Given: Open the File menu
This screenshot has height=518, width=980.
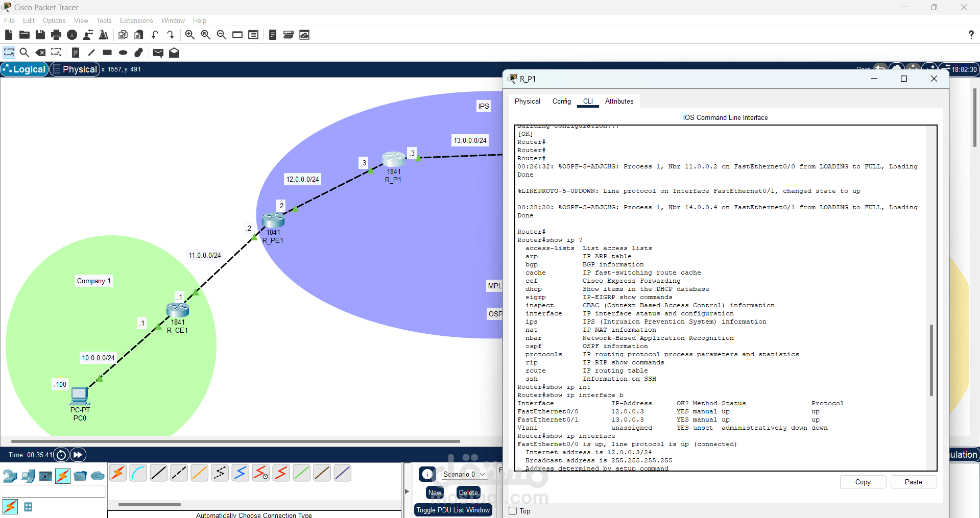Looking at the screenshot, I should [x=9, y=20].
